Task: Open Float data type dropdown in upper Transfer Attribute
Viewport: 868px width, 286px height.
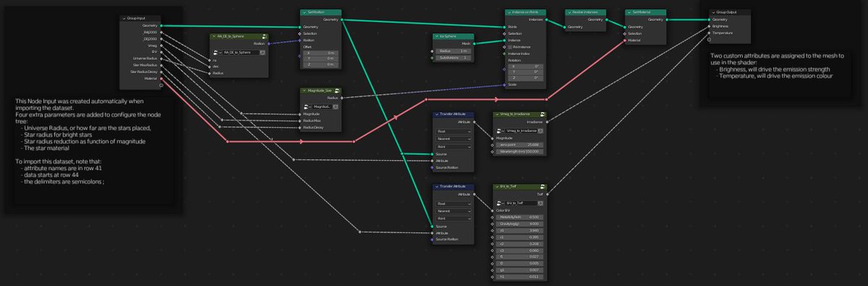Action: pos(453,131)
